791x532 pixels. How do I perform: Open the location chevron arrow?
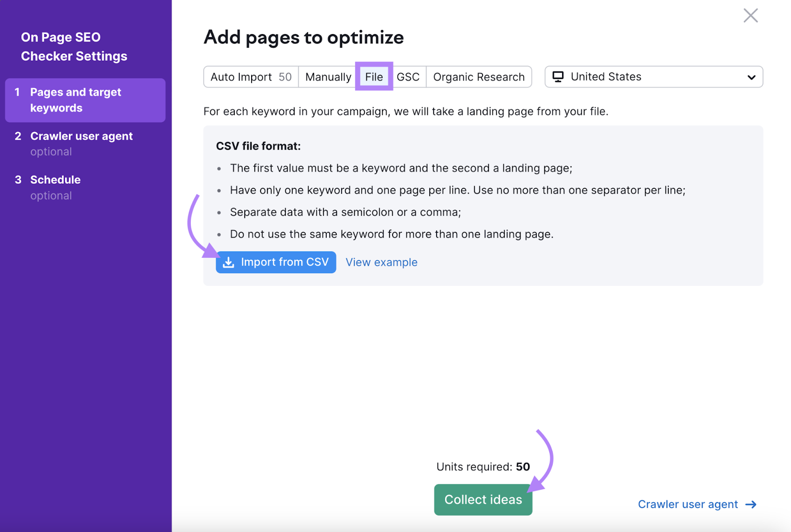751,77
